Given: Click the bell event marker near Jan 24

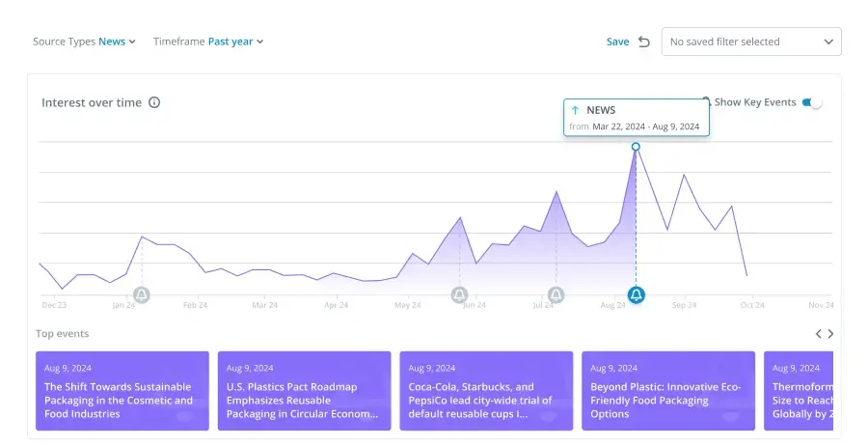Looking at the screenshot, I should coord(142,294).
